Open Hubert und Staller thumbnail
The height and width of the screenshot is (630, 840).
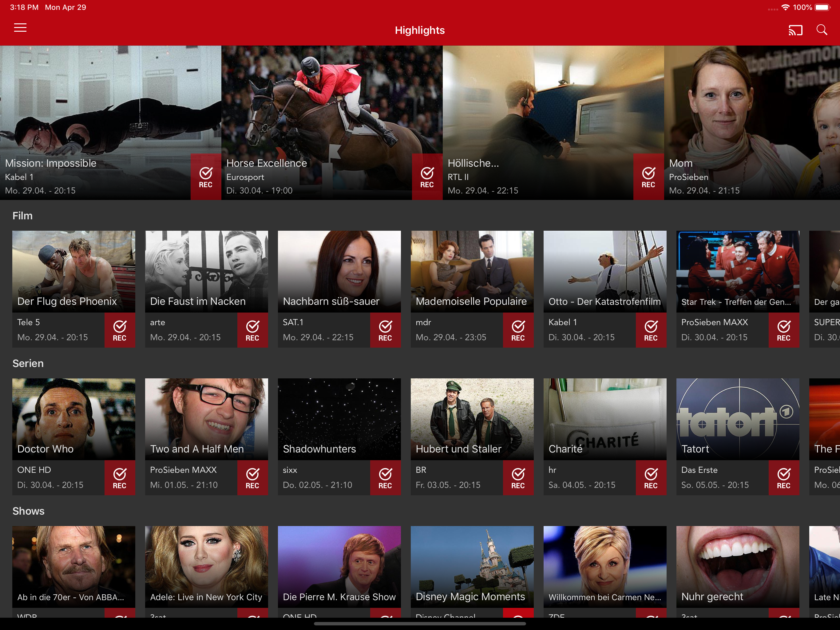472,419
